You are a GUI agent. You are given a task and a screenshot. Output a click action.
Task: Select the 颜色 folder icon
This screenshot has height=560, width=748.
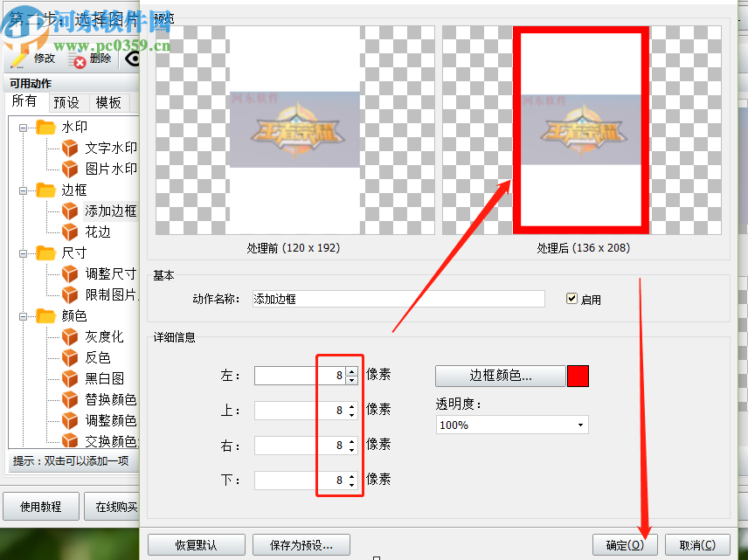click(x=45, y=315)
